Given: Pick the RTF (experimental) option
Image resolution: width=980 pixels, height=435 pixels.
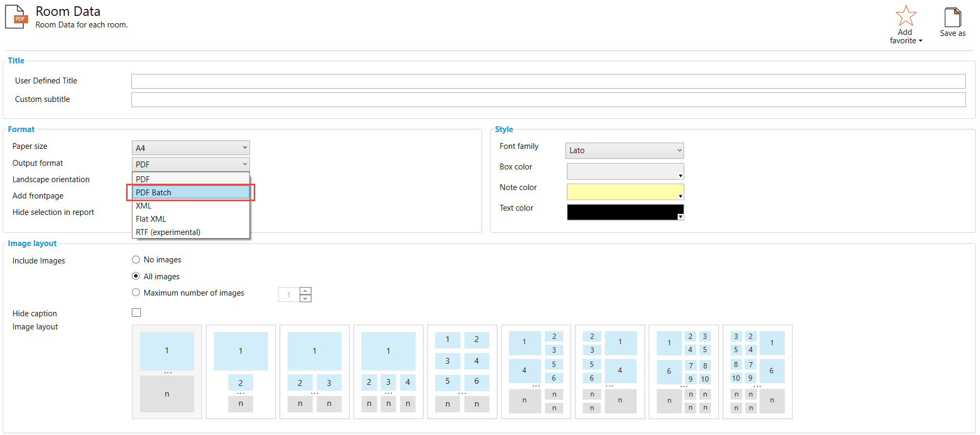Looking at the screenshot, I should click(190, 232).
